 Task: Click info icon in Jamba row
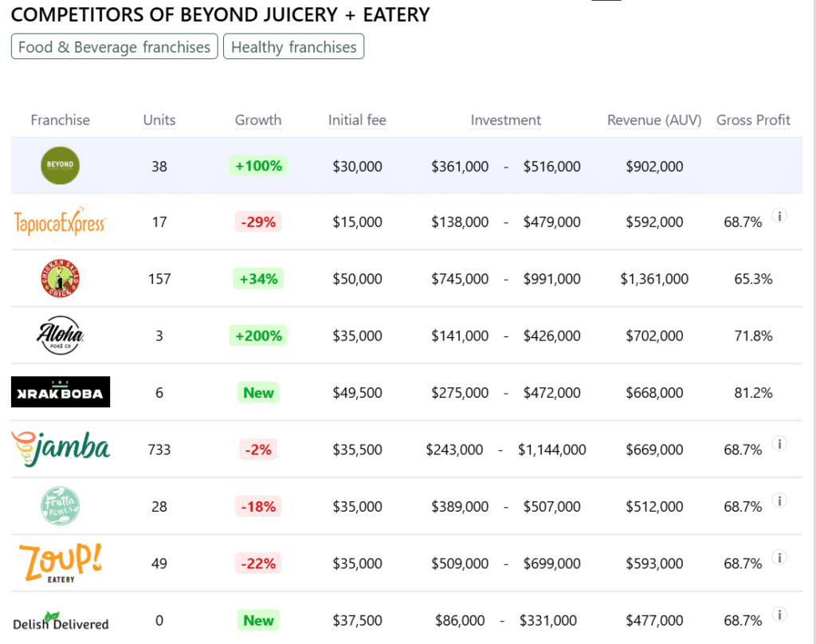[779, 444]
